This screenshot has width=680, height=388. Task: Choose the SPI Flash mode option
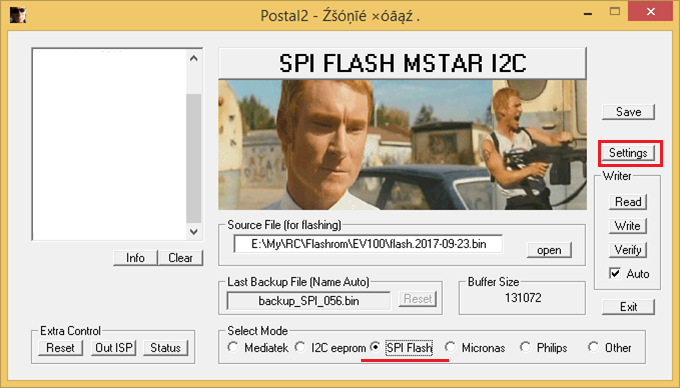pos(375,347)
